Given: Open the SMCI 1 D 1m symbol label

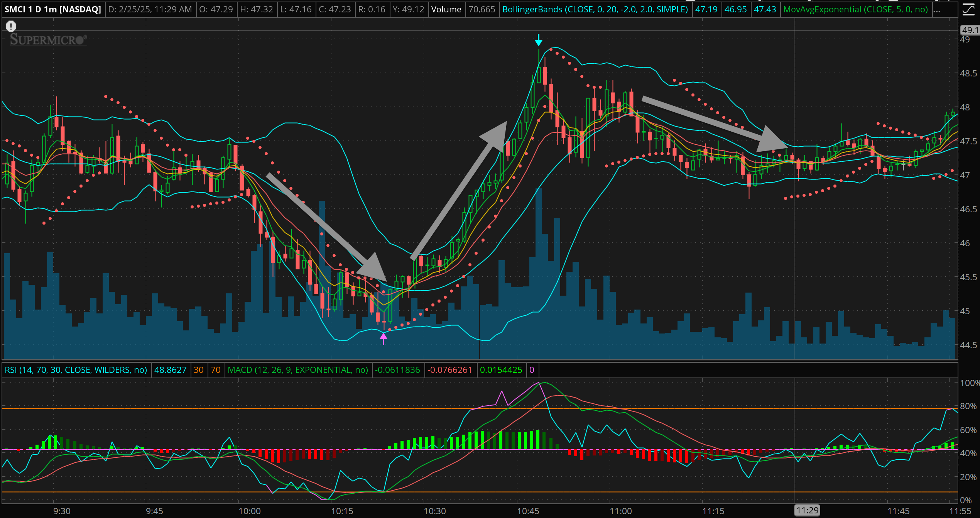Looking at the screenshot, I should point(53,9).
